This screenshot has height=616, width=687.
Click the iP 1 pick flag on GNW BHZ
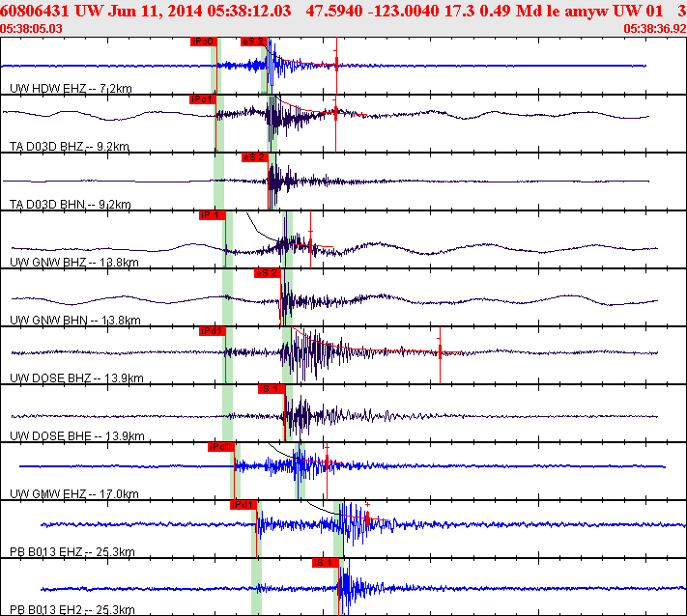[x=213, y=215]
